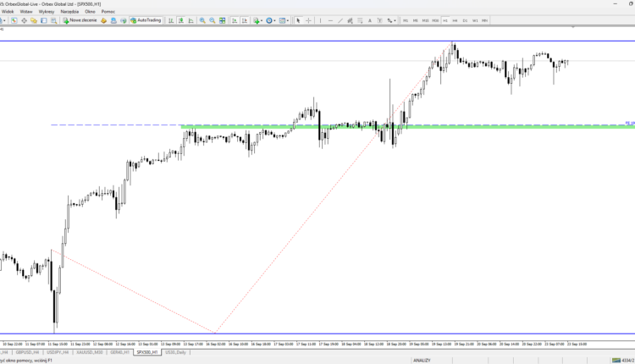
Task: Select the horizontal line tool
Action: tap(330, 20)
